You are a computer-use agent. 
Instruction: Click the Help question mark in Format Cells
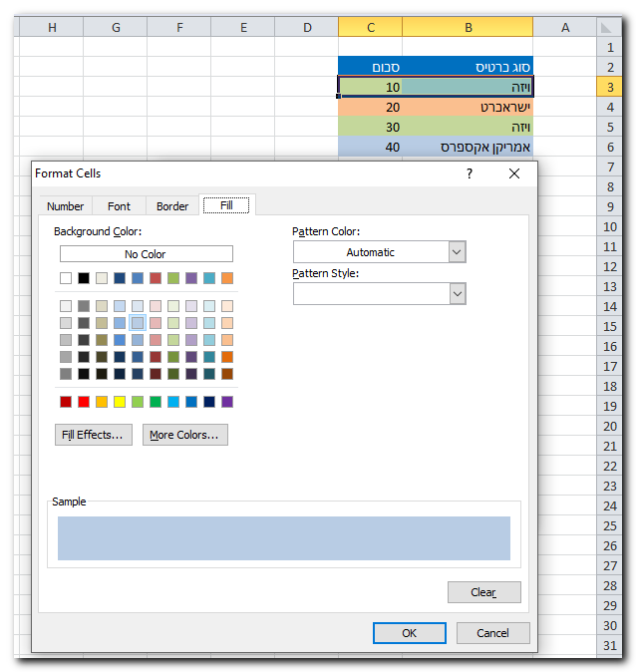coord(470,173)
